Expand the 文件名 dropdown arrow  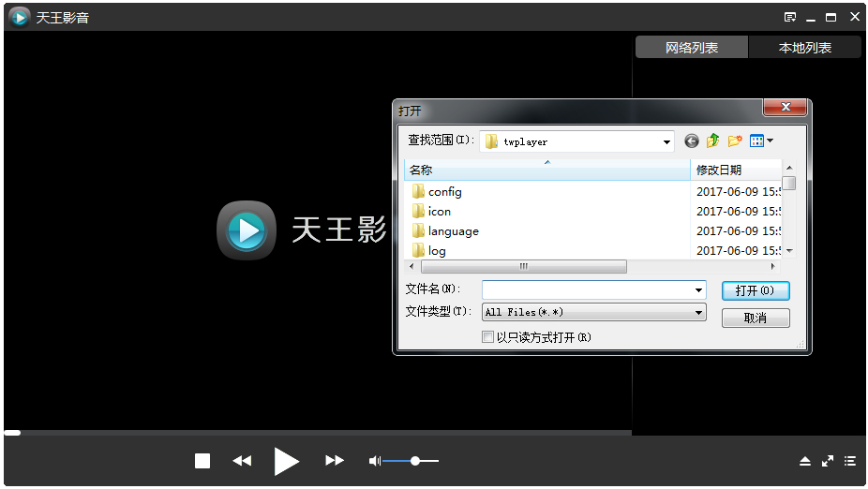(698, 289)
